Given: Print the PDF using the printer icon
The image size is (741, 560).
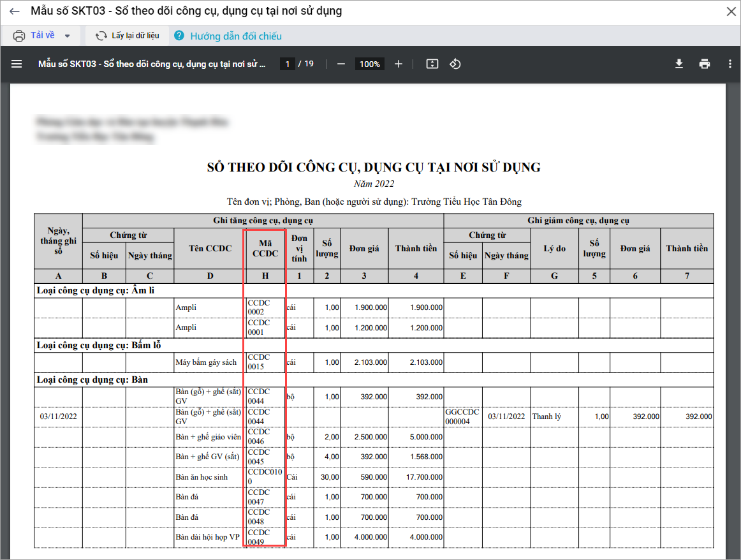Looking at the screenshot, I should (x=705, y=64).
